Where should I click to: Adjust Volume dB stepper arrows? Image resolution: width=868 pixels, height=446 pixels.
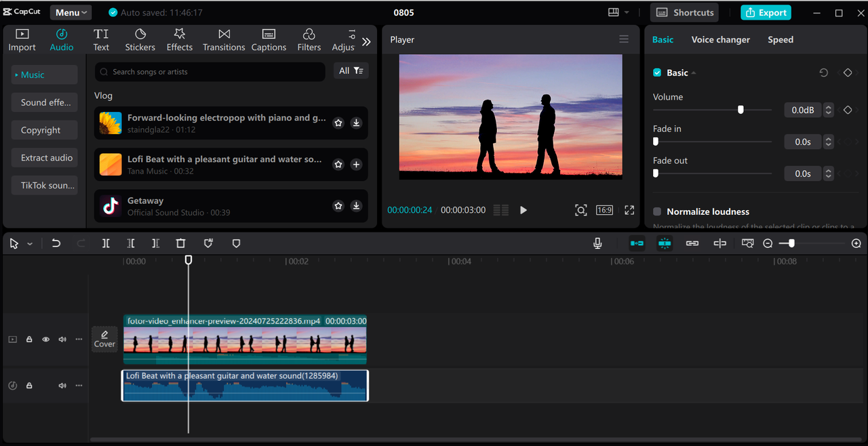click(829, 110)
